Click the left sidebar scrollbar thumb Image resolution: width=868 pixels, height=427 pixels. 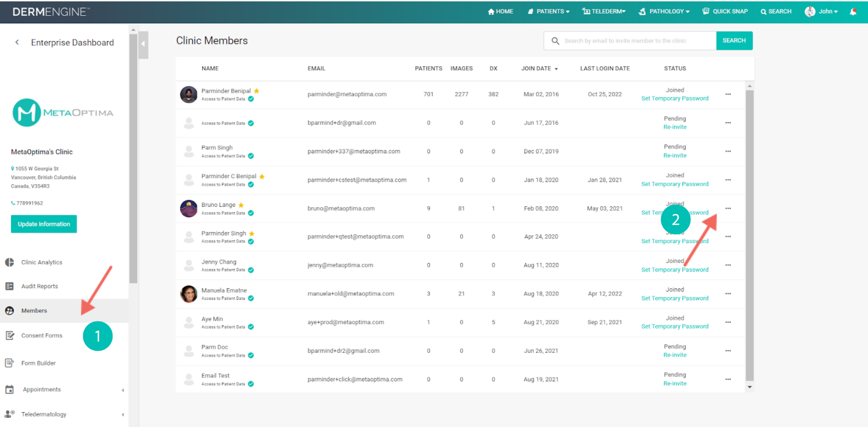tap(133, 158)
